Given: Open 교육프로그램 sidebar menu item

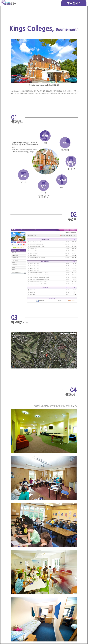Looking at the screenshot, I should 18,257.
